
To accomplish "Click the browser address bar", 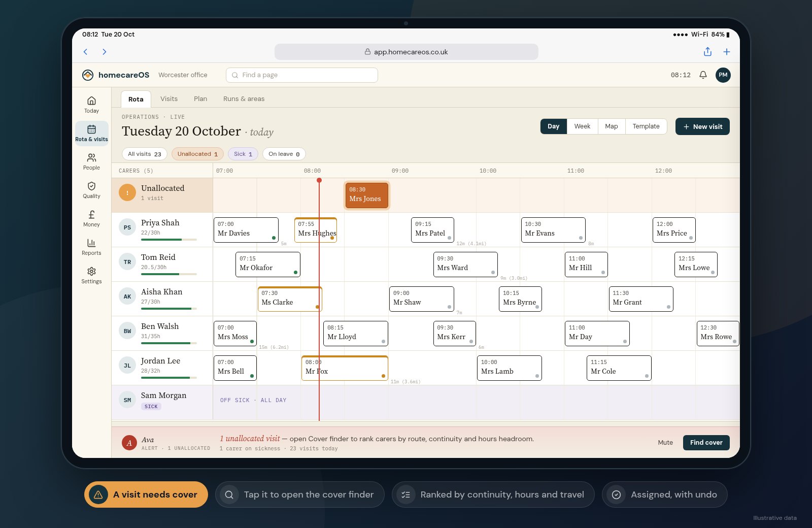I will [407, 52].
